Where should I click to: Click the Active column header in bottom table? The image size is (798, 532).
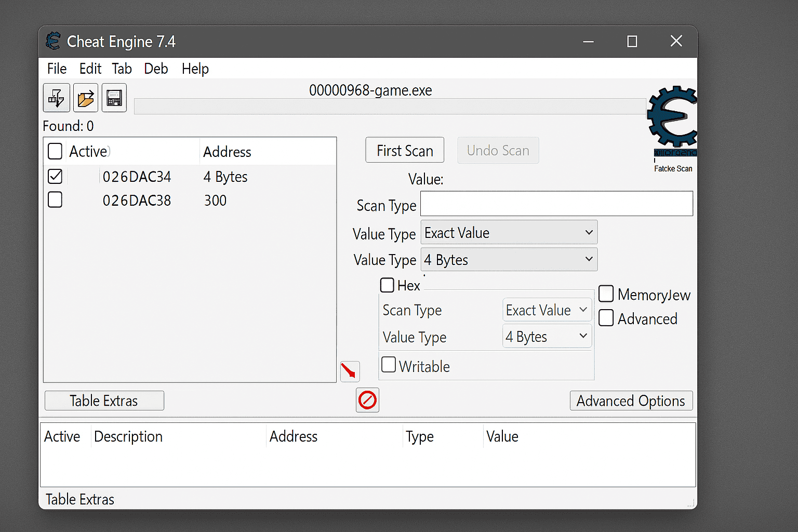coord(62,436)
